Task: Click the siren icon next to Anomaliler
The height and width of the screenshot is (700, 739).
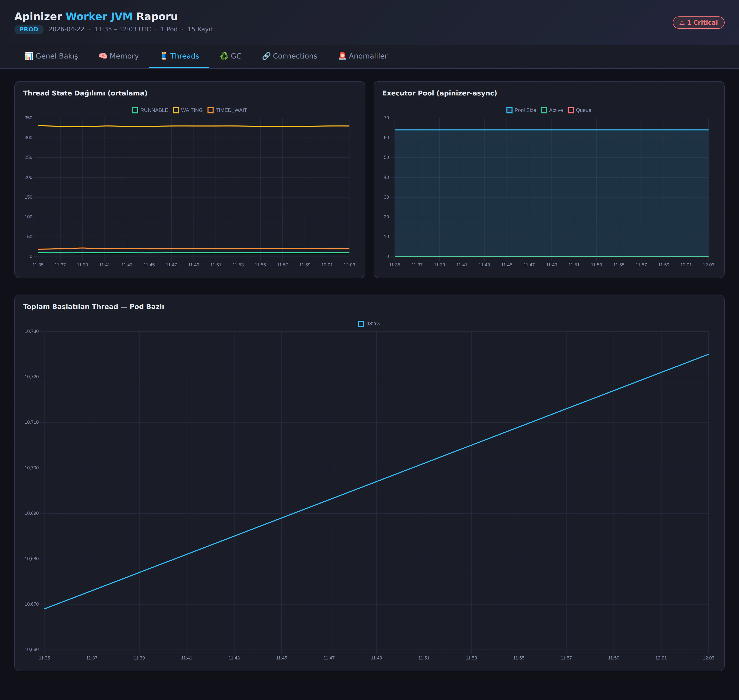Action: click(342, 56)
